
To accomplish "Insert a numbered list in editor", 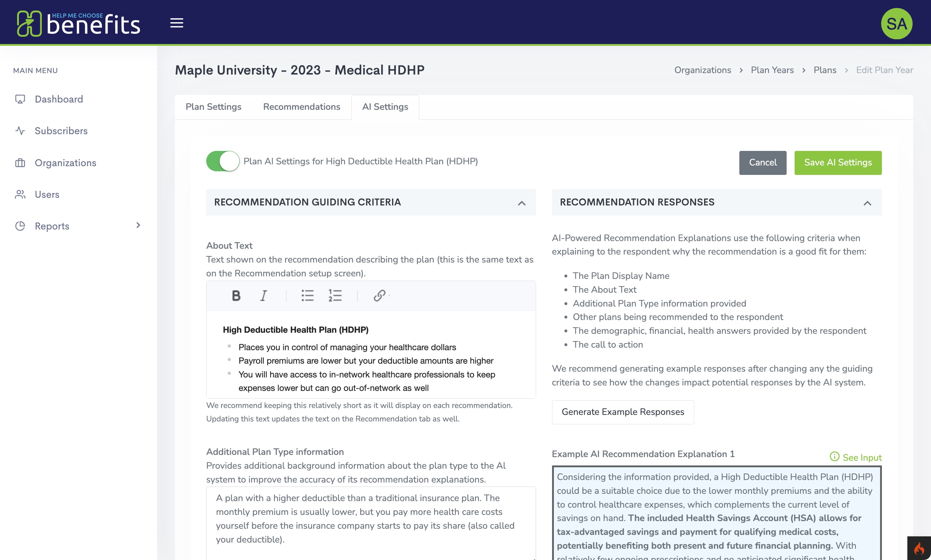I will 335,296.
